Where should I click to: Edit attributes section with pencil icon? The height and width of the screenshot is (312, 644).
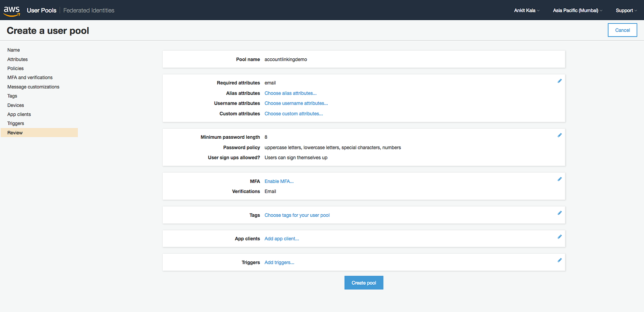point(559,81)
